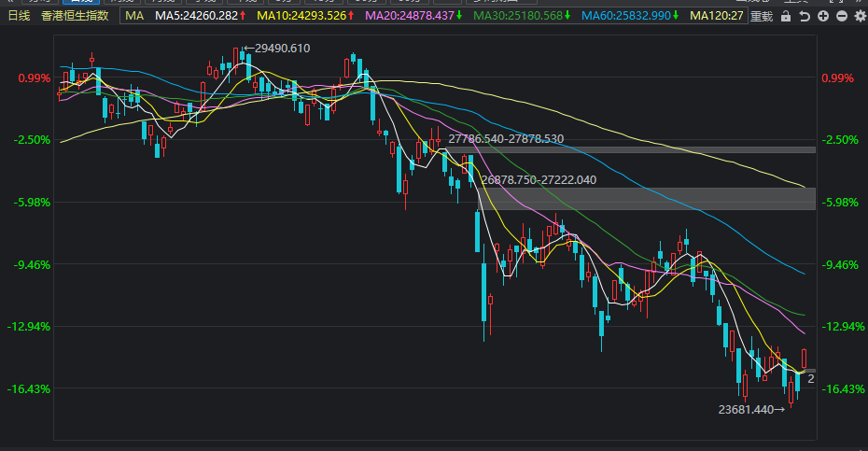Click the undo arrow icon
This screenshot has width=868, height=451.
804,16
